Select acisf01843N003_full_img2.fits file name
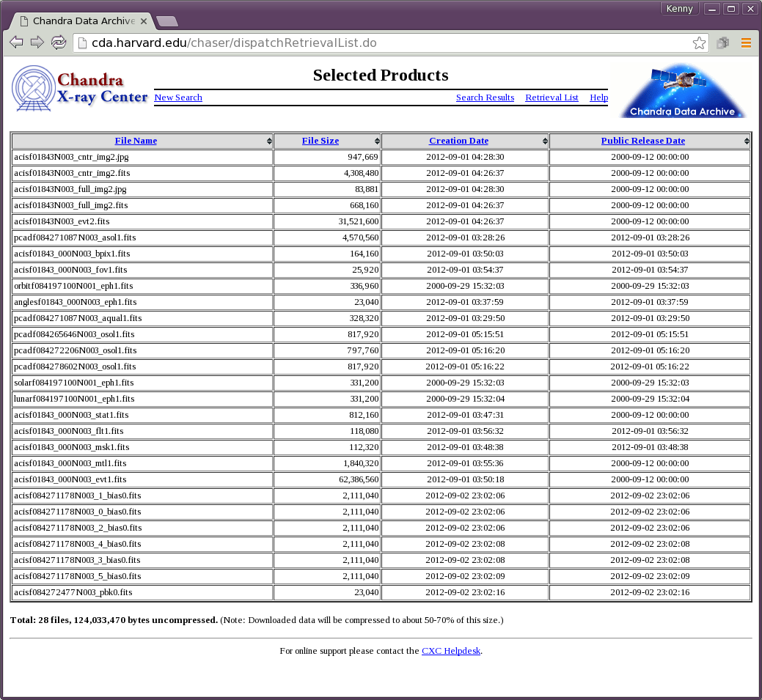Screen dimensions: 762x700 point(71,205)
